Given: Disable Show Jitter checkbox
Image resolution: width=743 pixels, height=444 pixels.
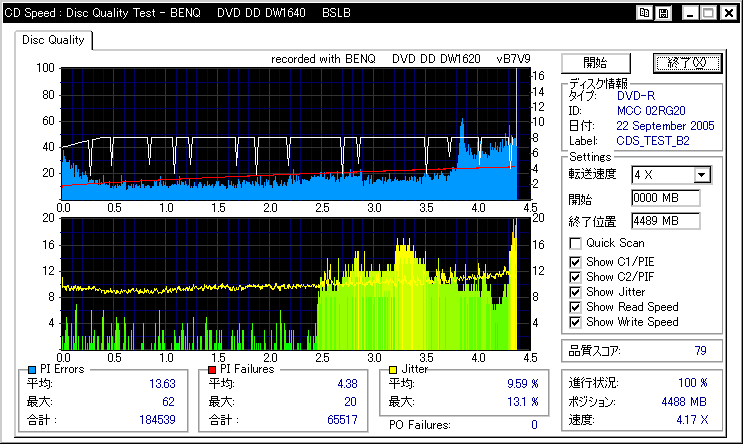Looking at the screenshot, I should click(x=575, y=292).
